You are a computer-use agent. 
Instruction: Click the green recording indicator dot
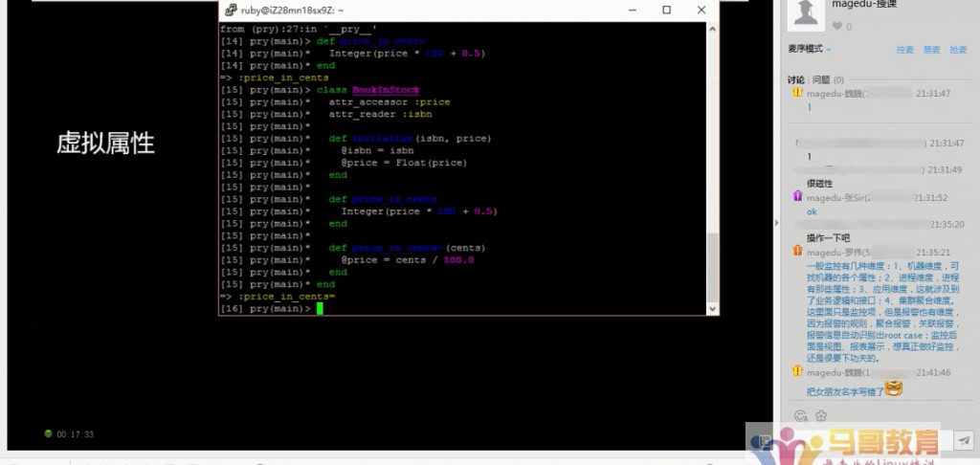48,434
